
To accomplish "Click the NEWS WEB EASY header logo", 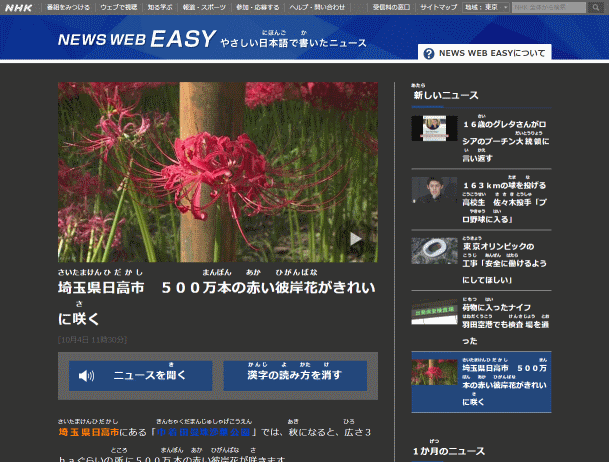I will (x=137, y=39).
